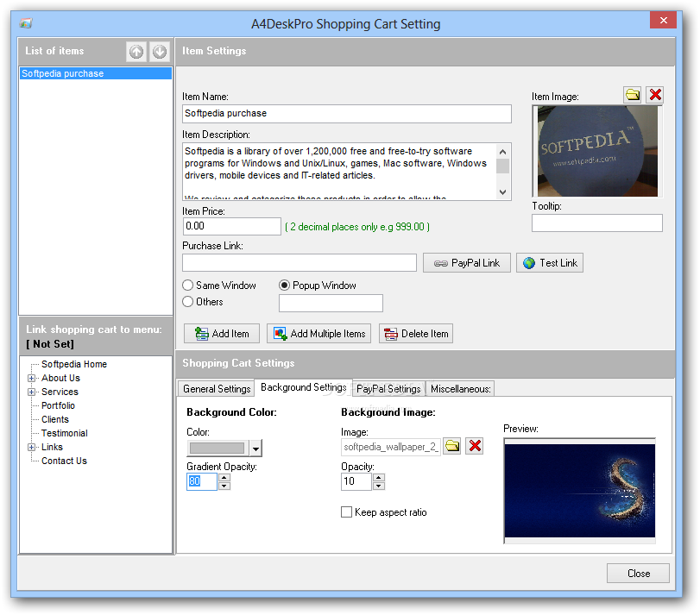Click in Item Name field
700x615 pixels.
pos(347,114)
